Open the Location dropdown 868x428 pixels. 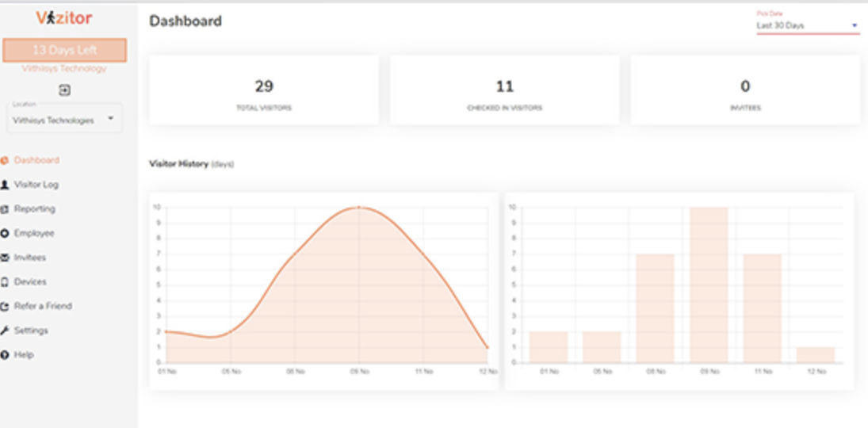click(64, 118)
